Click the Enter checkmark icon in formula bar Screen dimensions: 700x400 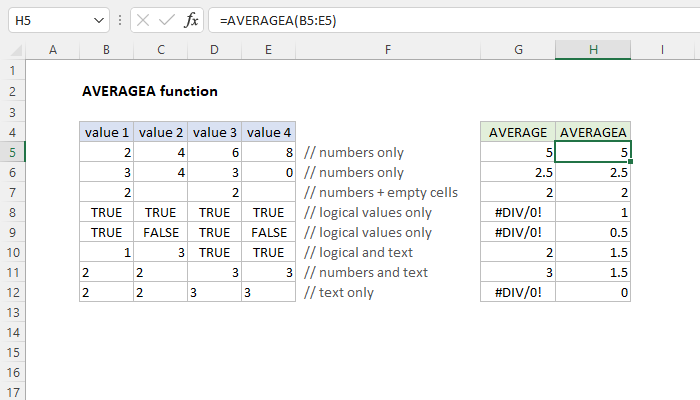pos(167,20)
